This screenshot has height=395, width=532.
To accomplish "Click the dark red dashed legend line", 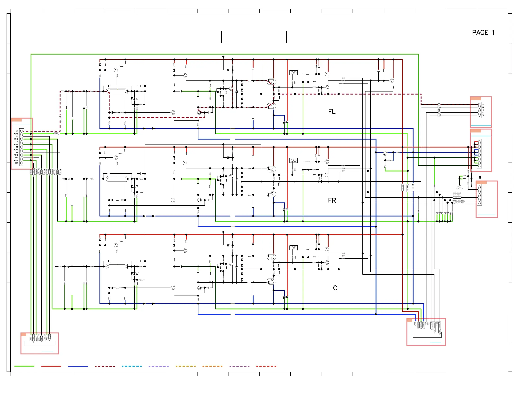I will pos(105,366).
